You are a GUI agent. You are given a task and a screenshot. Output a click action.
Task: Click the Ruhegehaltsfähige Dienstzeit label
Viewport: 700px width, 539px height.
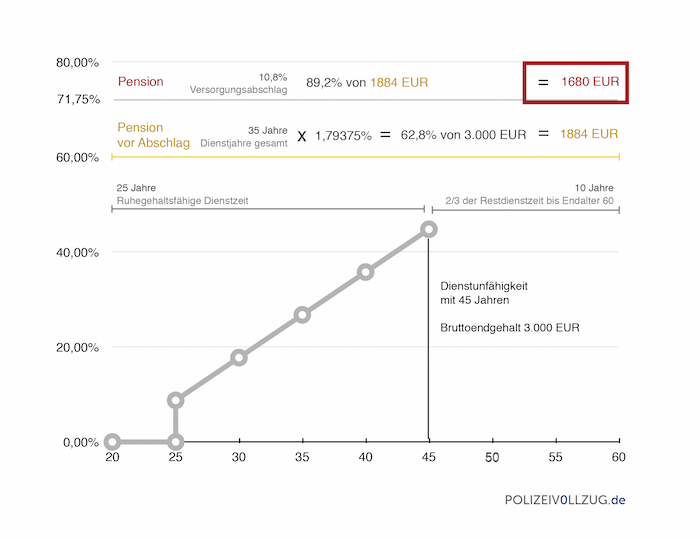tap(182, 201)
